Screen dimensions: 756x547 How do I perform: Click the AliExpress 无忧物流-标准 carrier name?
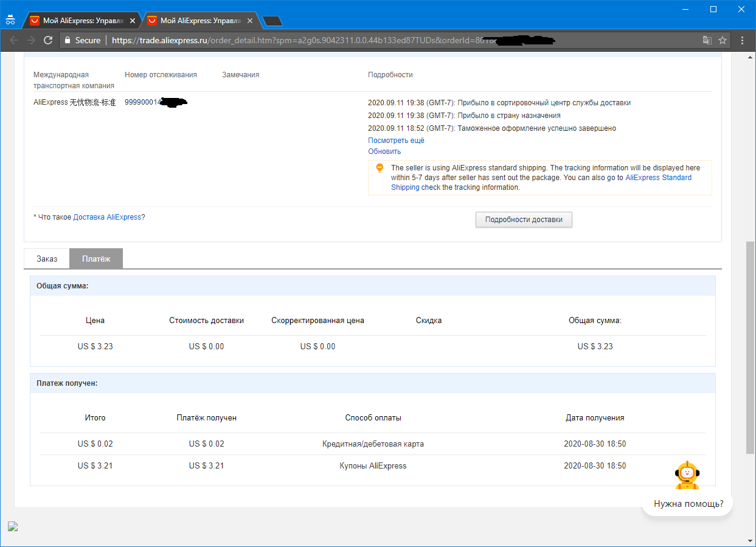pos(74,103)
